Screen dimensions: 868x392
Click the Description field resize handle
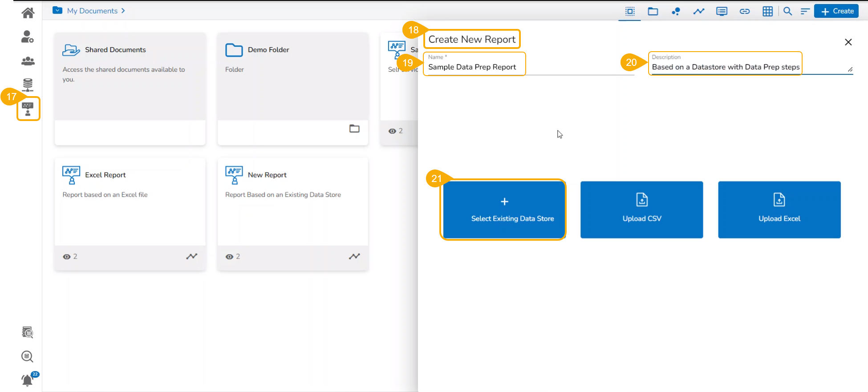(x=850, y=69)
